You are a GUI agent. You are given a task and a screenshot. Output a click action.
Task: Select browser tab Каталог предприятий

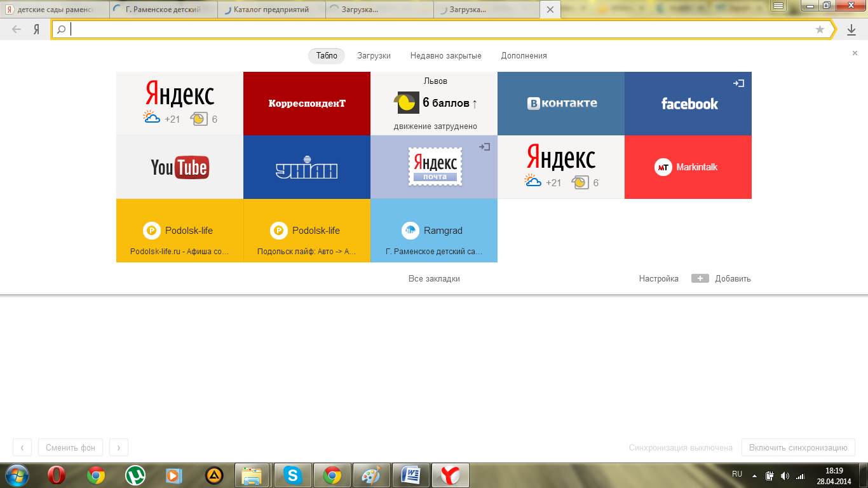click(x=271, y=10)
